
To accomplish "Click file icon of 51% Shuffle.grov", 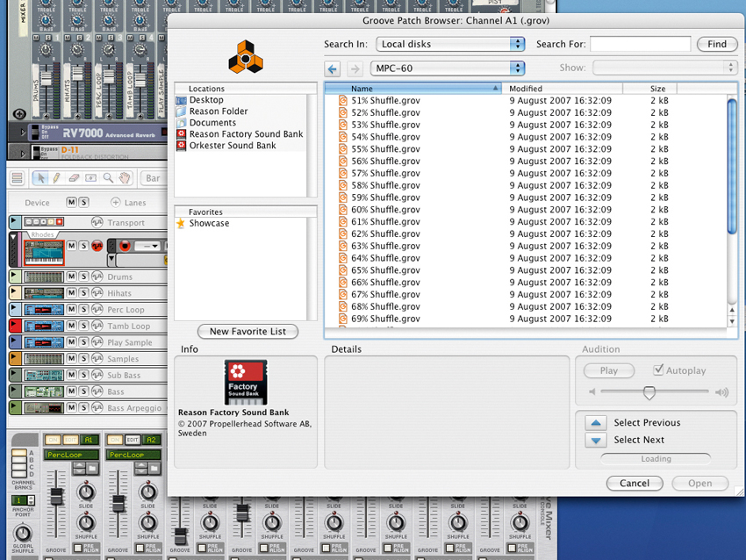I will point(342,100).
